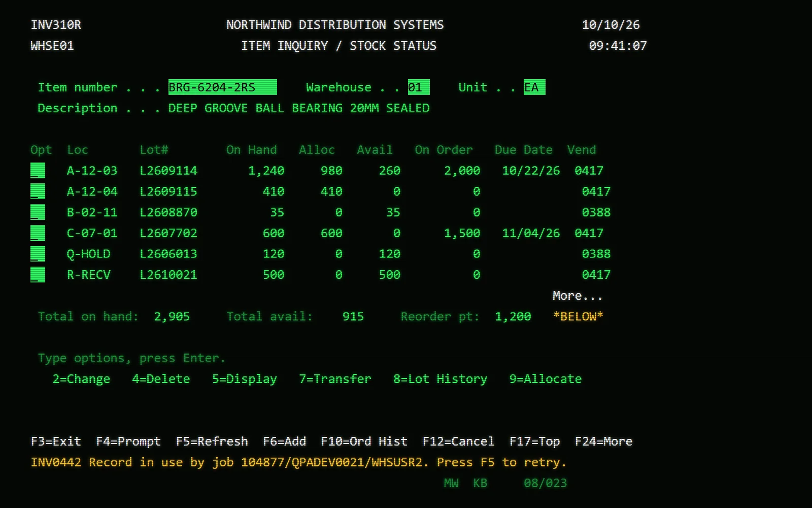Click the due date 11/04/26

(x=531, y=233)
